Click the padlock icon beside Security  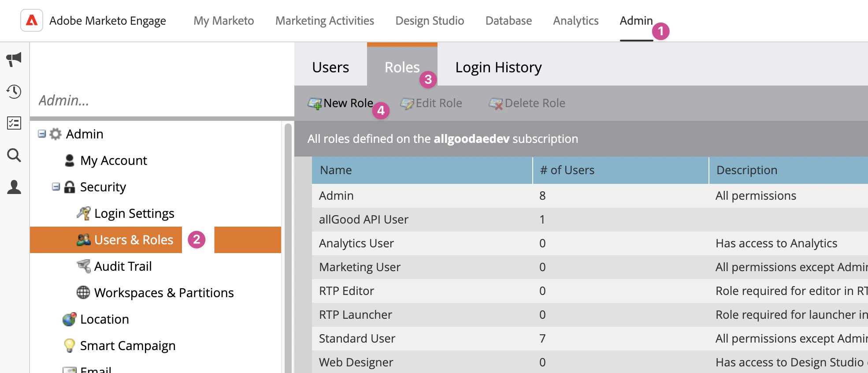click(70, 186)
